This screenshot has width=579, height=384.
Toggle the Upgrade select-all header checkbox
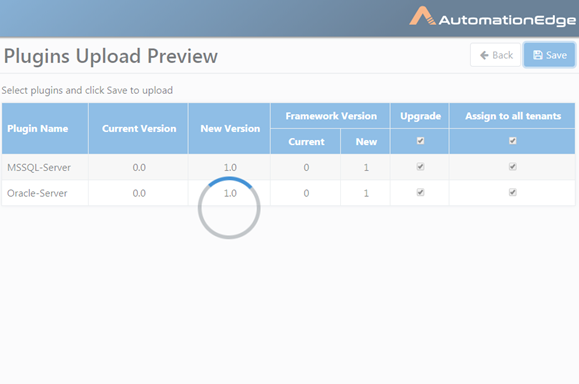point(420,141)
